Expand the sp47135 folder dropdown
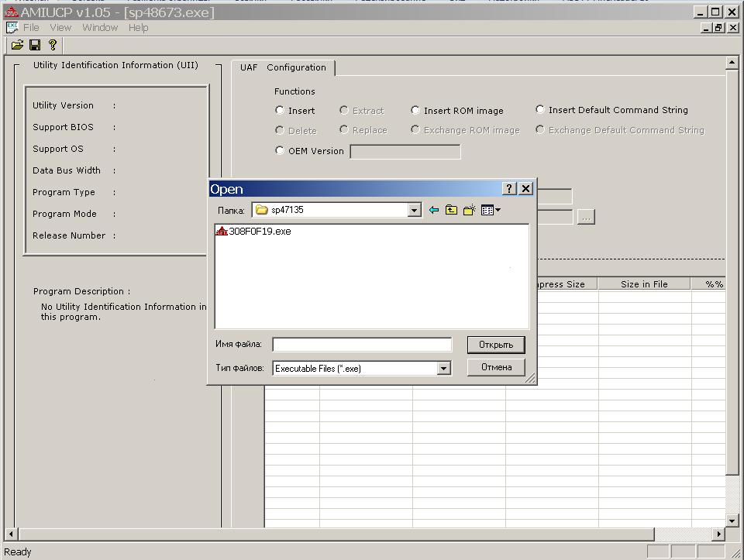744x560 pixels. point(414,210)
